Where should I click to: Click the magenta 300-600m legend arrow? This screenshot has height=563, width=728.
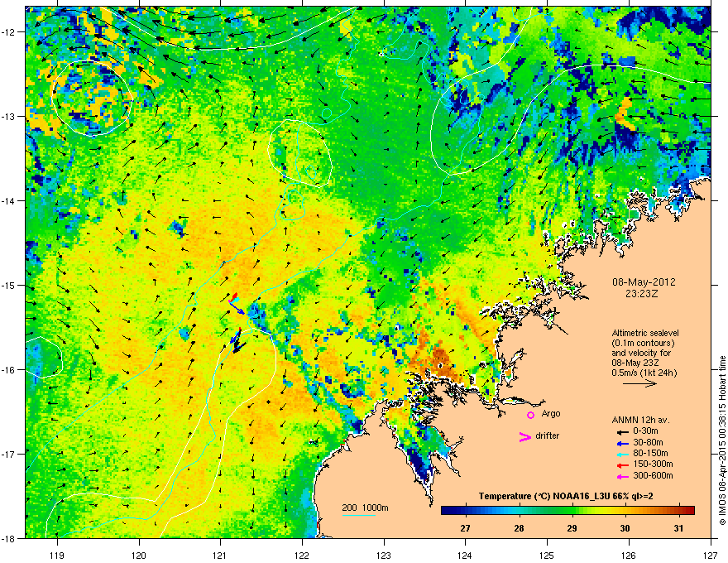pyautogui.click(x=621, y=476)
